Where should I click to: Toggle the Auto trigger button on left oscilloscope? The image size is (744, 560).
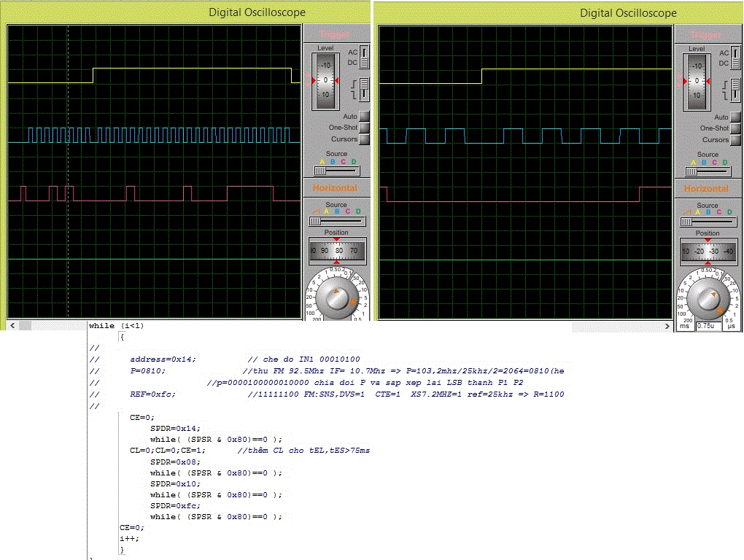[364, 117]
